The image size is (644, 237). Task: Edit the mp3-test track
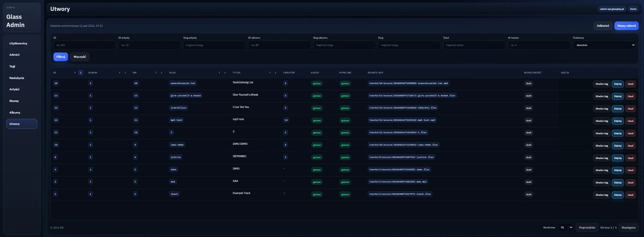pos(618,121)
